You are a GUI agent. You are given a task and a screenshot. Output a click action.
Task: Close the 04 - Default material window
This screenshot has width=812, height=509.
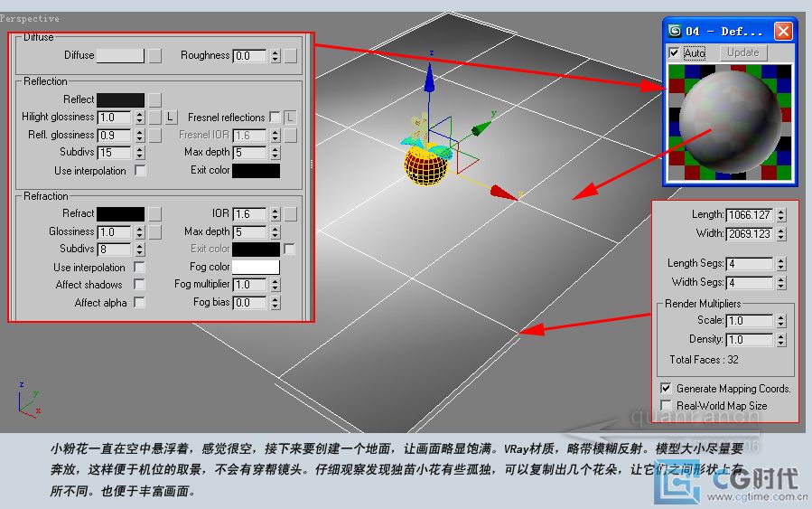pos(783,31)
